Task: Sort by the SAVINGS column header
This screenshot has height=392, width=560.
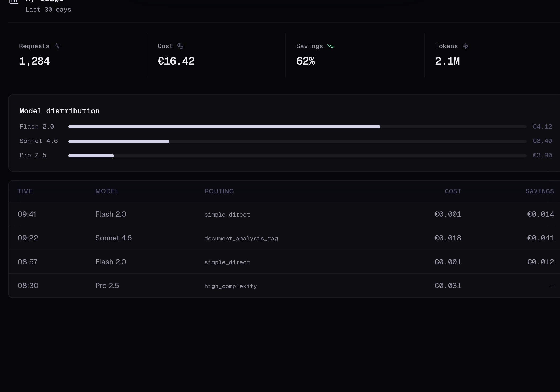Action: click(x=540, y=191)
